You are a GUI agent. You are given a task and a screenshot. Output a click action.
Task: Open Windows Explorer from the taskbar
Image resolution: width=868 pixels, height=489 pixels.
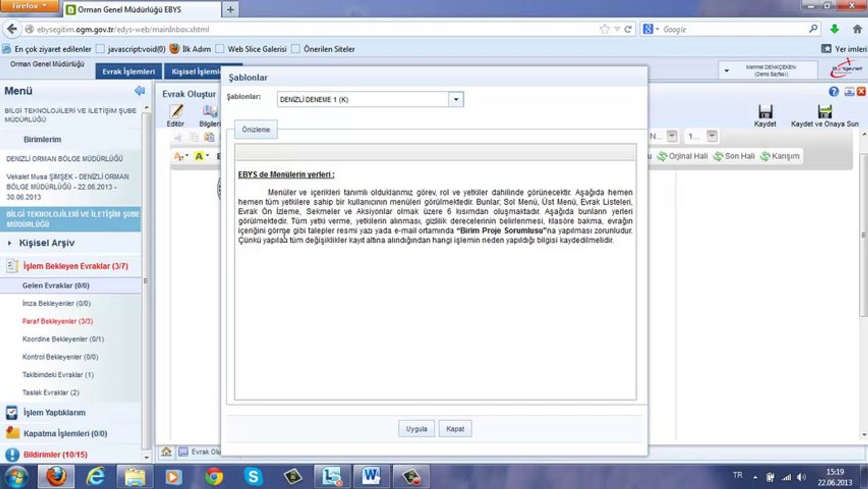click(x=134, y=477)
